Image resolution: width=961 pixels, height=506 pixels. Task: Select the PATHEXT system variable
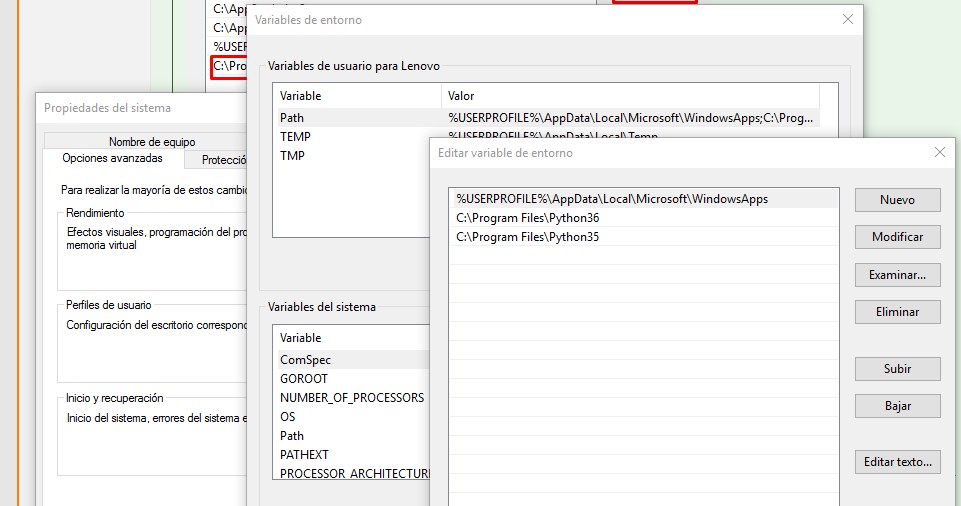tap(306, 455)
